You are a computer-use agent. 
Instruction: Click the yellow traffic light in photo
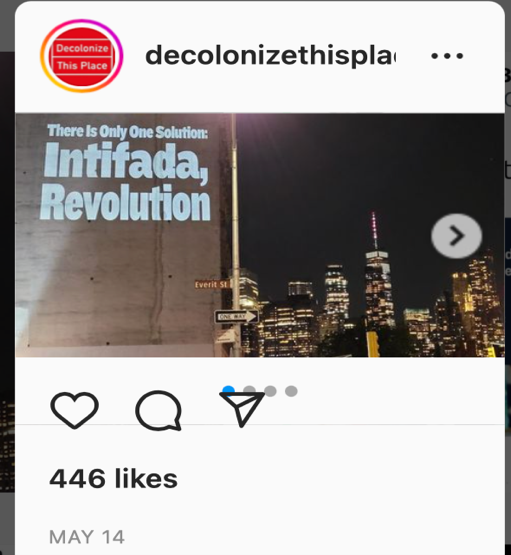pyautogui.click(x=373, y=344)
